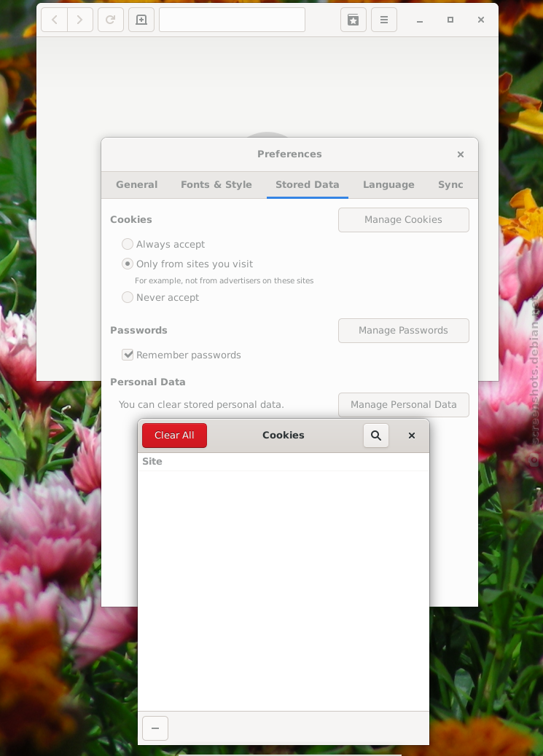
Task: Remove selected cookie with minus button
Action: click(155, 728)
